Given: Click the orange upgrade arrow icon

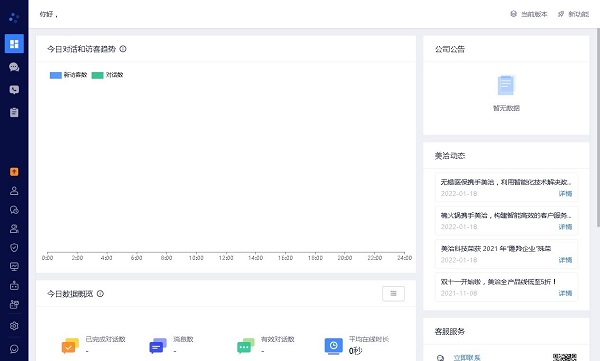Looking at the screenshot, I should coord(14,172).
